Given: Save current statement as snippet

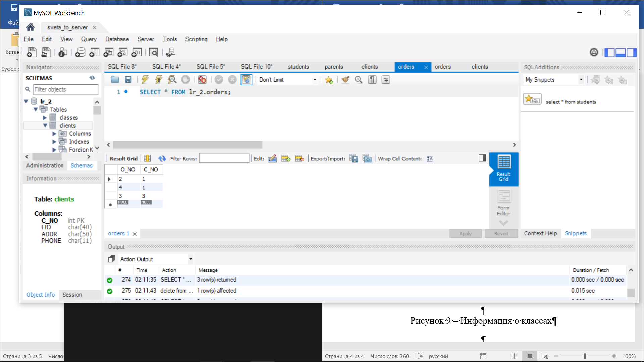Looking at the screenshot, I should (x=329, y=80).
